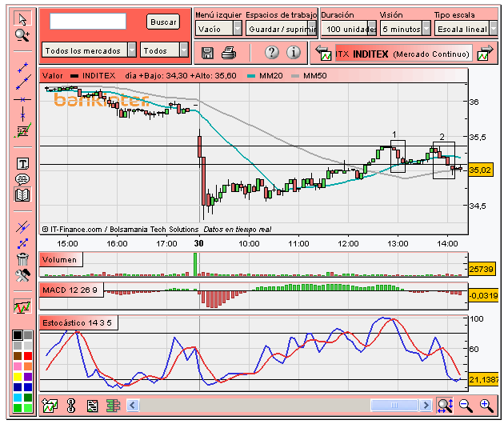Choose the horizontal line tool
Image resolution: width=504 pixels, height=424 pixels.
click(22, 100)
